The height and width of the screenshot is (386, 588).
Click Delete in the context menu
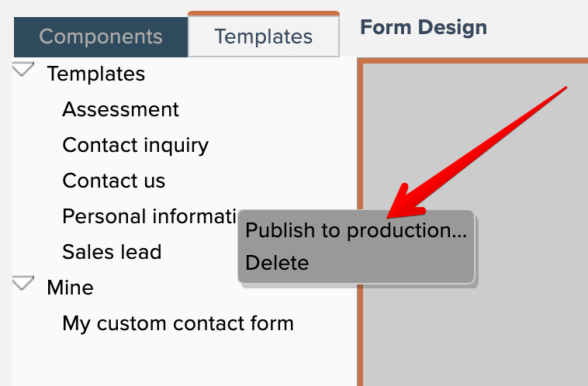[x=277, y=263]
